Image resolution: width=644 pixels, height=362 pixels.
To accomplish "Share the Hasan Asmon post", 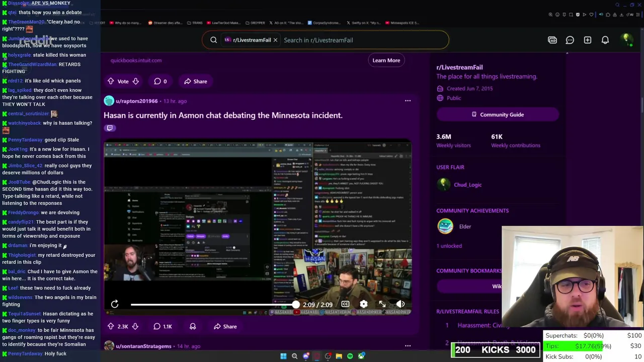I will [x=225, y=326].
